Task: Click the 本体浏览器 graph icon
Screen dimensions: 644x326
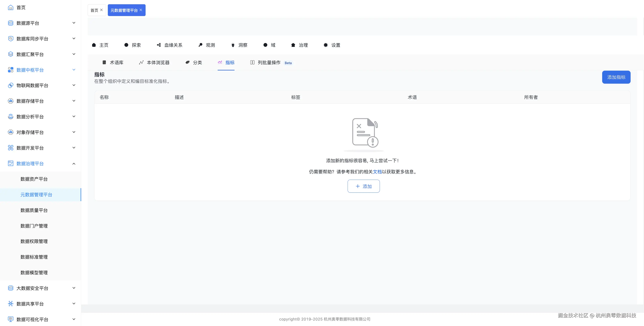Action: [x=142, y=63]
